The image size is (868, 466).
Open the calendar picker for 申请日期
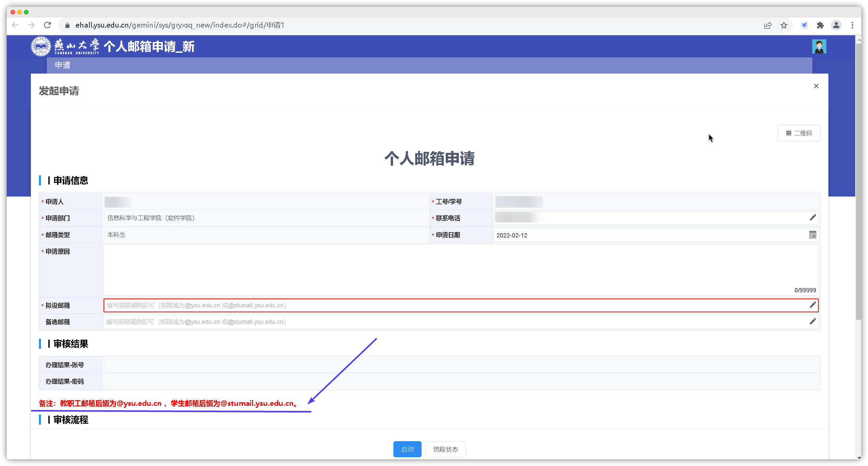[813, 235]
